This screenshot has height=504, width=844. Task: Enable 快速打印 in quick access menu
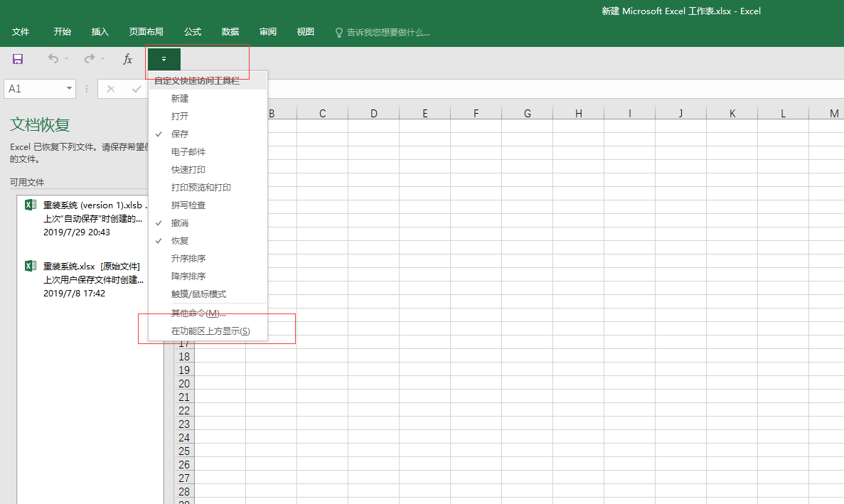pos(208,169)
